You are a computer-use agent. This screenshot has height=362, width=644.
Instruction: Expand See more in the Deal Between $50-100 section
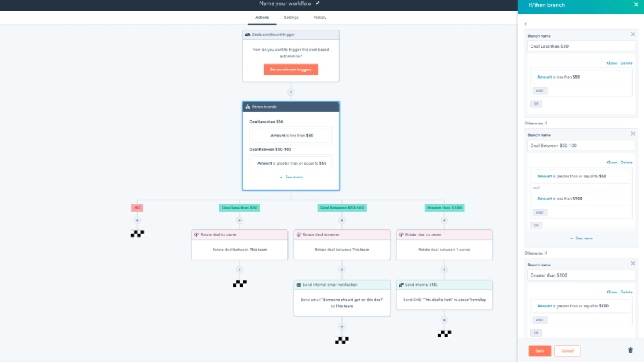(x=580, y=238)
